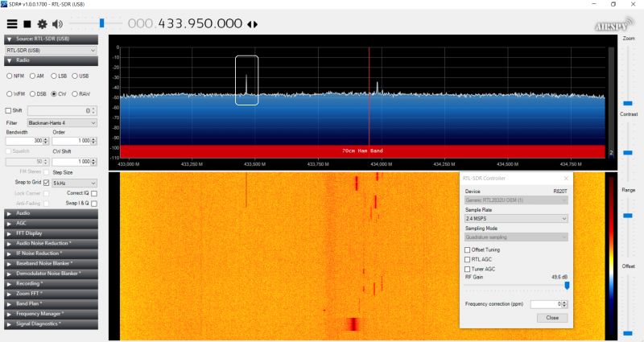The width and height of the screenshot is (644, 342).
Task: Click the frequency tuning arrows icon
Action: click(x=252, y=24)
